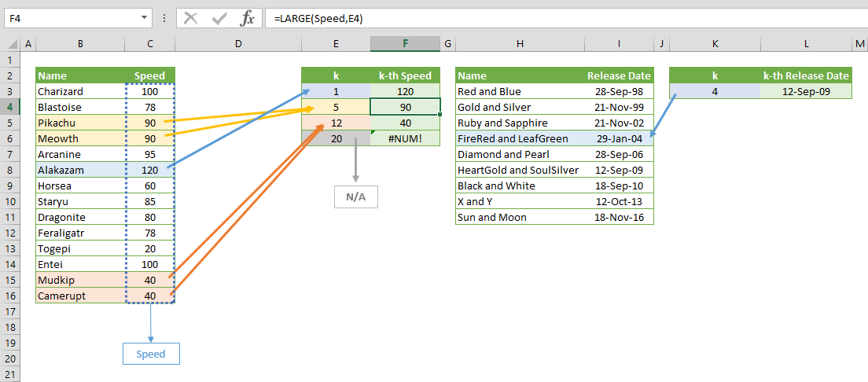Click cell Red and Blue
The height and width of the screenshot is (382, 868).
pos(520,91)
